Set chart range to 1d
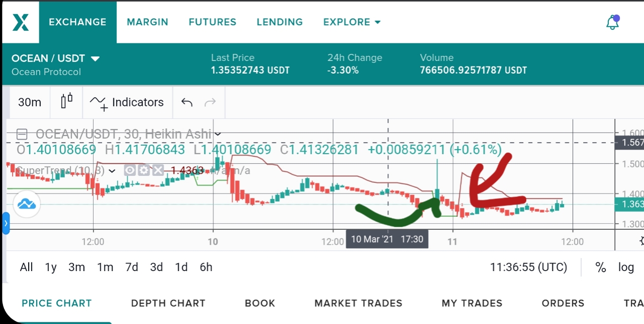This screenshot has height=324, width=644. [x=181, y=267]
